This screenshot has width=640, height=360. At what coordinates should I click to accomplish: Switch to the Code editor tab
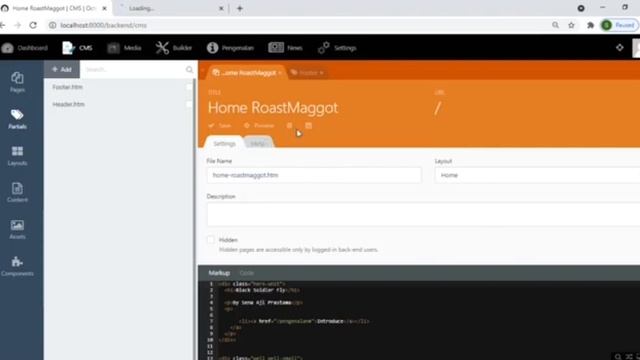pyautogui.click(x=247, y=273)
